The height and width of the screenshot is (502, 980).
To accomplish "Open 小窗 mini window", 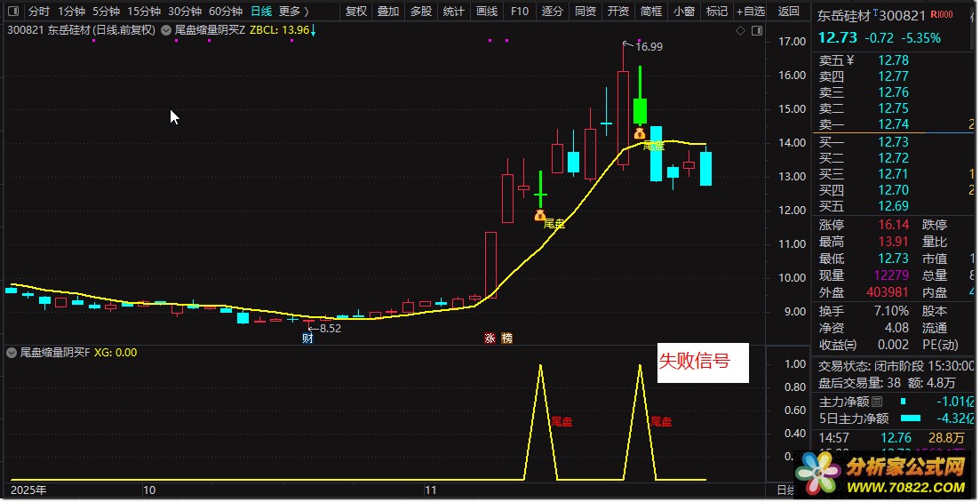I will [684, 12].
